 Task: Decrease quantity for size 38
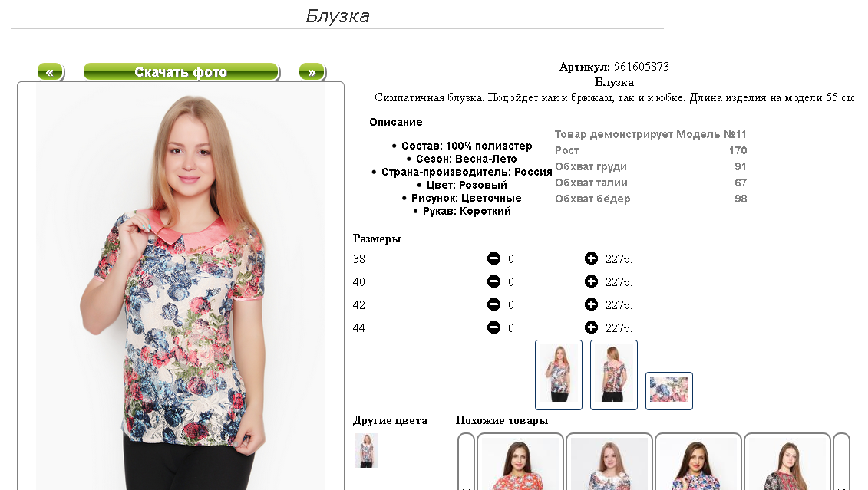tap(493, 258)
